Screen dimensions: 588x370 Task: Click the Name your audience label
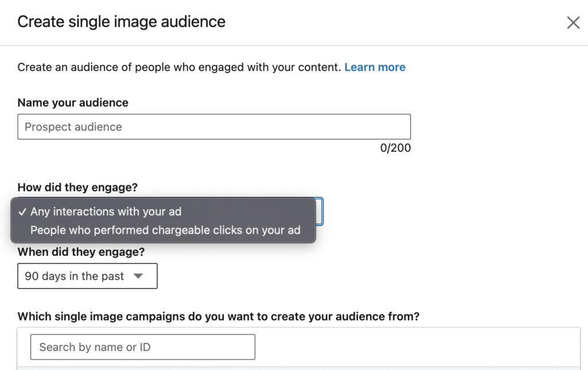tap(72, 103)
